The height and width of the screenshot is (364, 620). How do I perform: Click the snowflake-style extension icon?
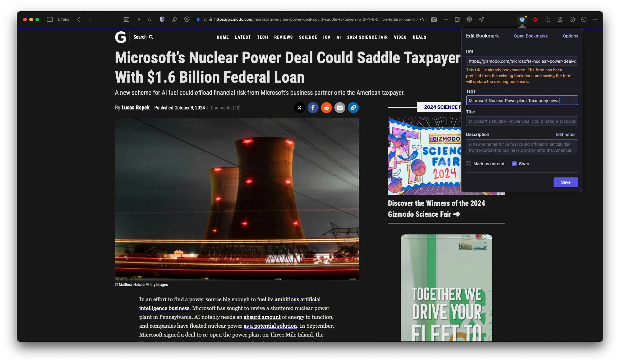tap(469, 20)
